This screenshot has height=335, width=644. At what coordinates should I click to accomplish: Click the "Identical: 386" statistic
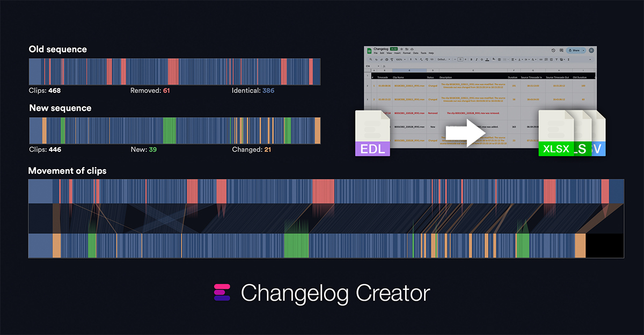[253, 91]
